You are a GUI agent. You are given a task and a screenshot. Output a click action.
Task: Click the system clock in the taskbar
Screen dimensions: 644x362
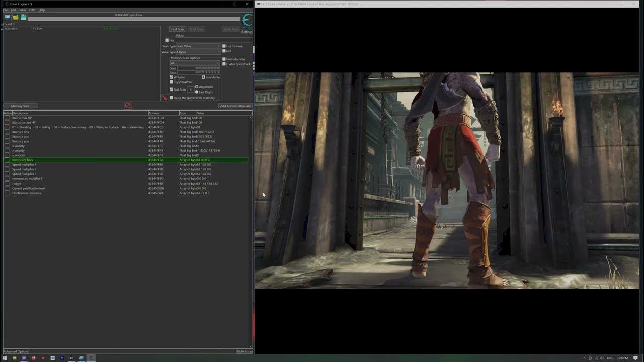click(622, 358)
